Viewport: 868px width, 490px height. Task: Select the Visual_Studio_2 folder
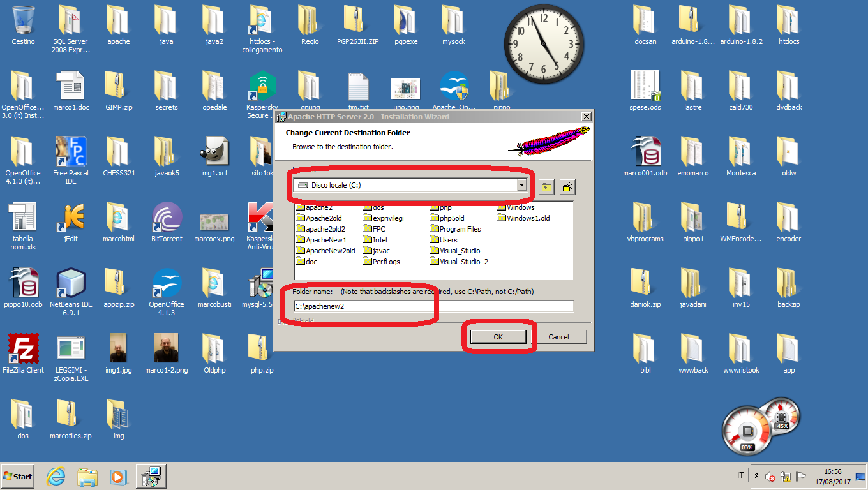[x=463, y=262]
